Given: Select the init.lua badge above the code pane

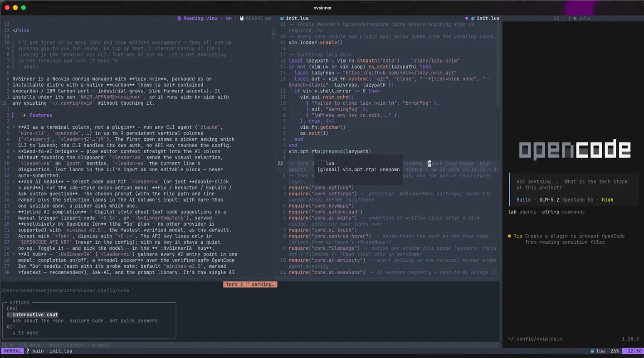Looking at the screenshot, I should click(x=298, y=19).
